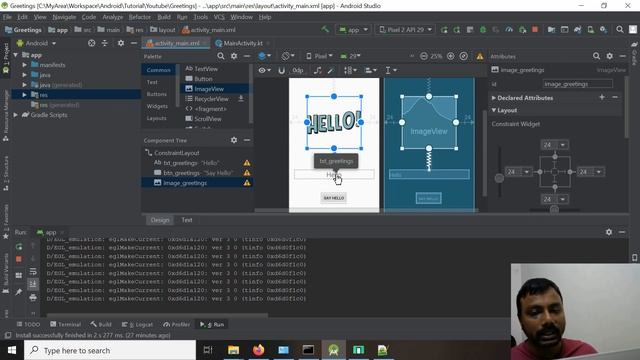Open the File menu
The image size is (640, 360).
pyautogui.click(x=7, y=17)
